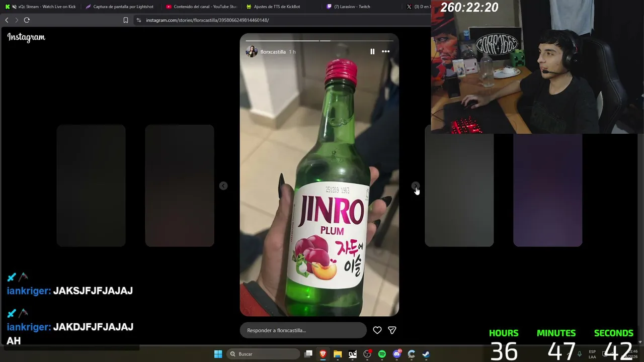The height and width of the screenshot is (362, 644).
Task: Open the blue C app taskbar icon
Action: point(412,354)
